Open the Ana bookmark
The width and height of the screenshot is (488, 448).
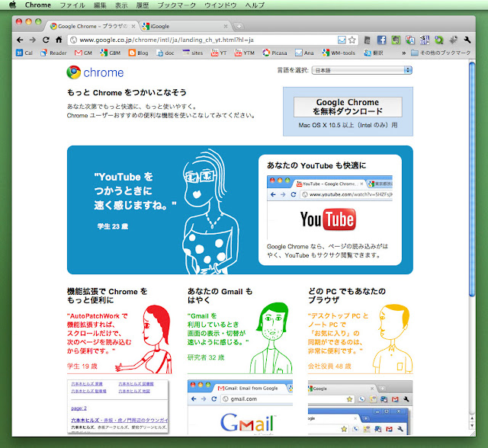[304, 53]
